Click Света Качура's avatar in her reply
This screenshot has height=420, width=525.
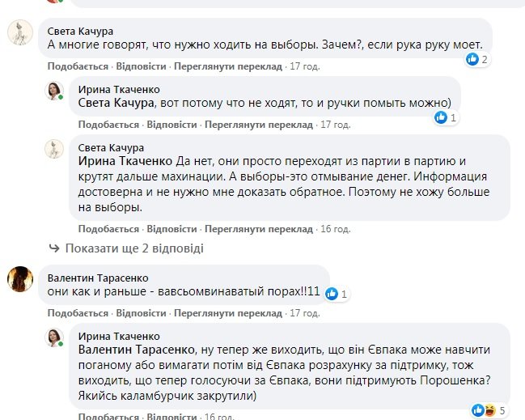tap(55, 150)
